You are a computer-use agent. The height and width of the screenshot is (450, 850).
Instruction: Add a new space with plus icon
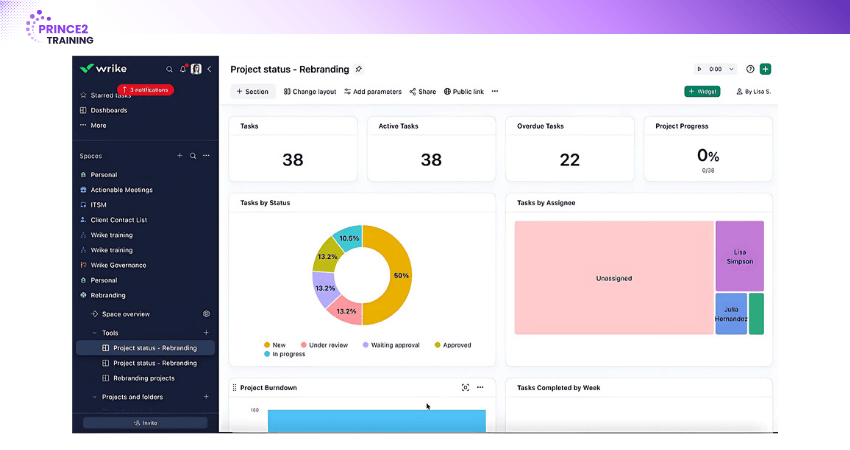[180, 156]
